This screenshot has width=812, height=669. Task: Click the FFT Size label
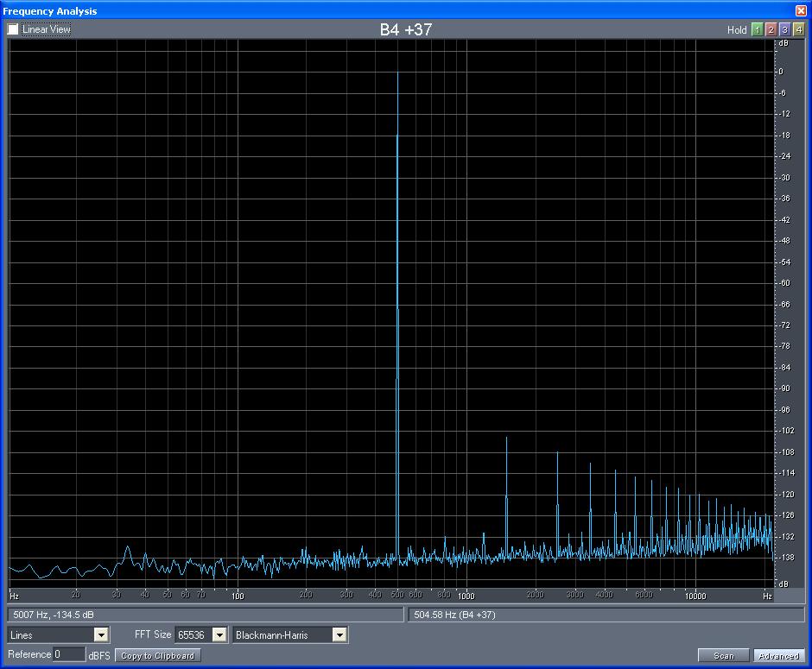(153, 634)
